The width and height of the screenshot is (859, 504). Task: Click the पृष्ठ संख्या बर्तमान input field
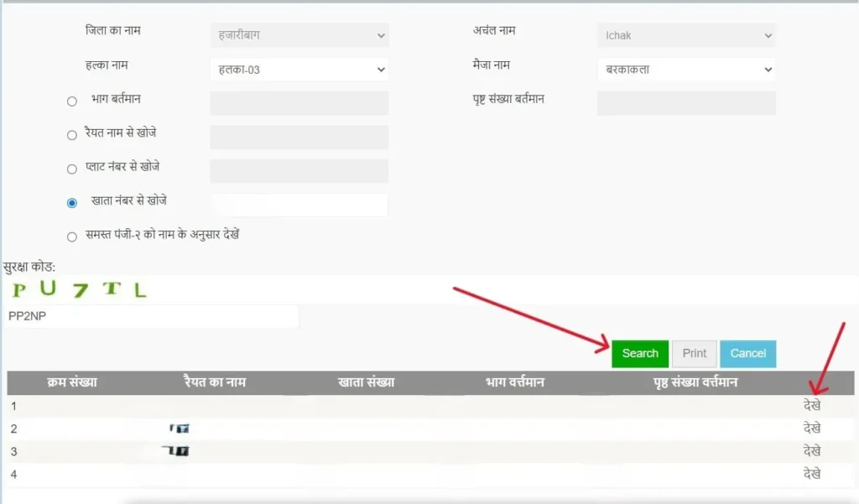pos(686,103)
